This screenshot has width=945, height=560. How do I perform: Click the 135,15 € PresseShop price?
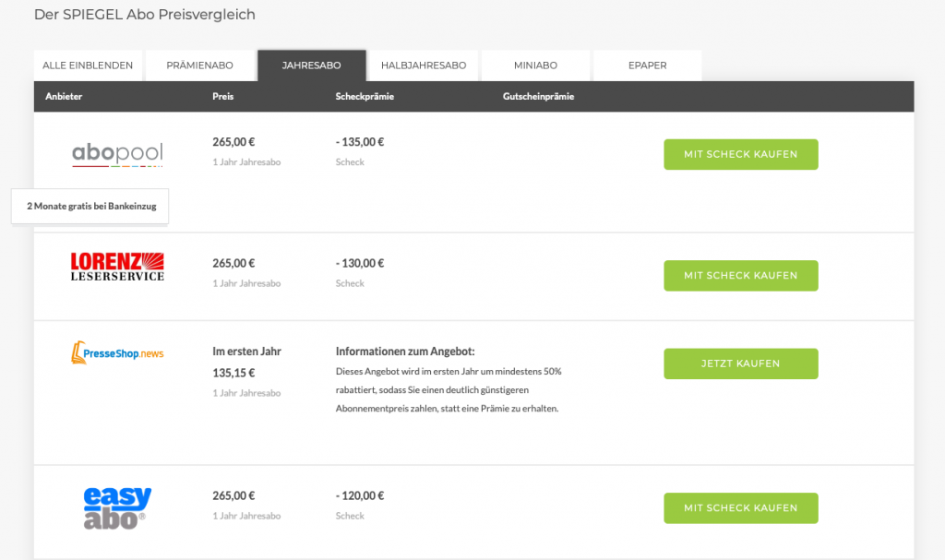(233, 373)
